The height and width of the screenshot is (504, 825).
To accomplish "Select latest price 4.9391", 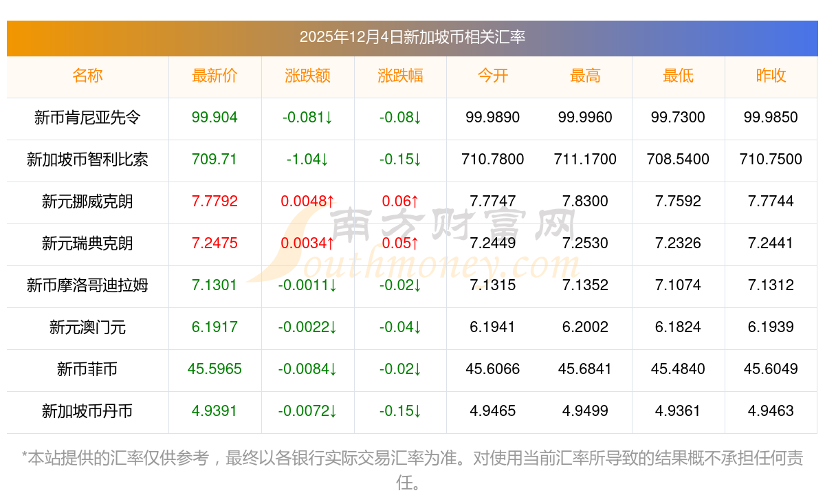I will coord(214,411).
